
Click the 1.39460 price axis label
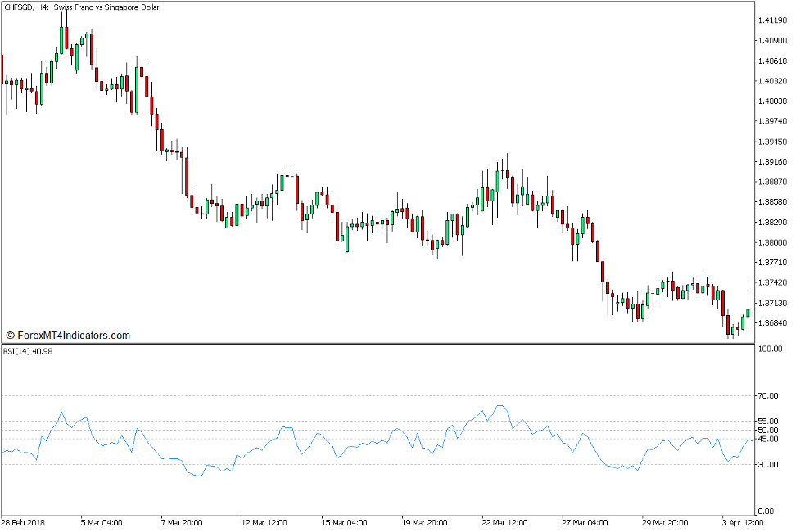coord(774,141)
